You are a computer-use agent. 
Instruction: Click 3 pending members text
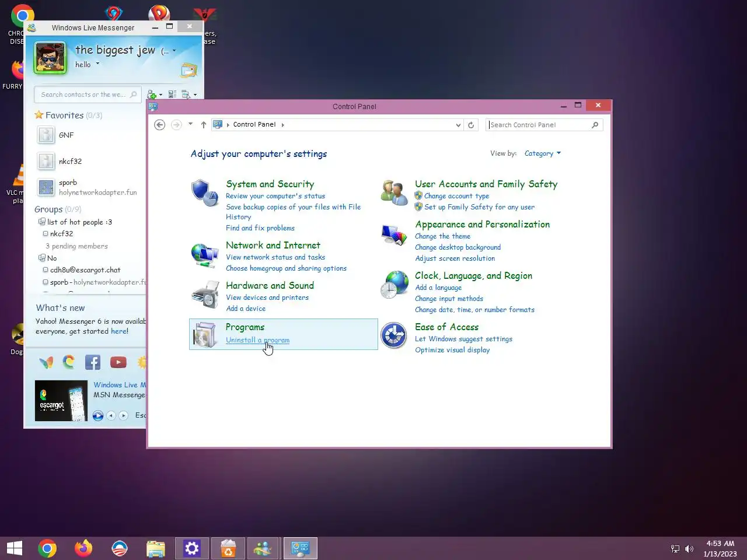click(x=76, y=246)
